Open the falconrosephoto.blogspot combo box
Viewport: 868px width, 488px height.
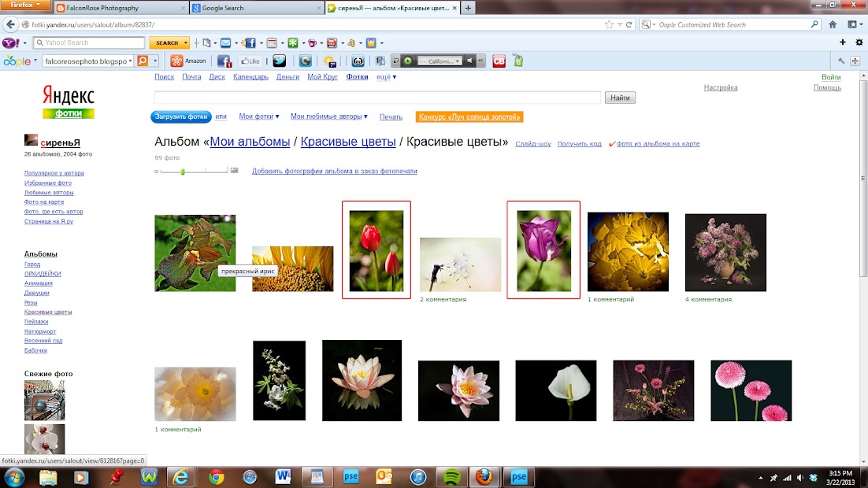[88, 61]
